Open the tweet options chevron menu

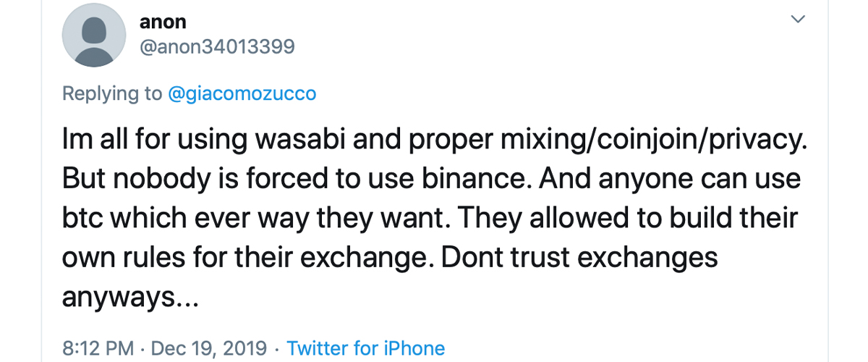(798, 20)
